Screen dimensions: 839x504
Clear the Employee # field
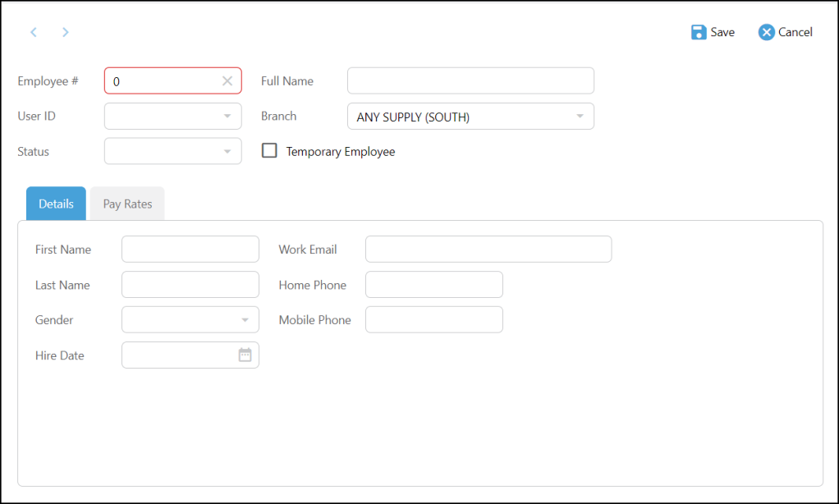pyautogui.click(x=227, y=80)
